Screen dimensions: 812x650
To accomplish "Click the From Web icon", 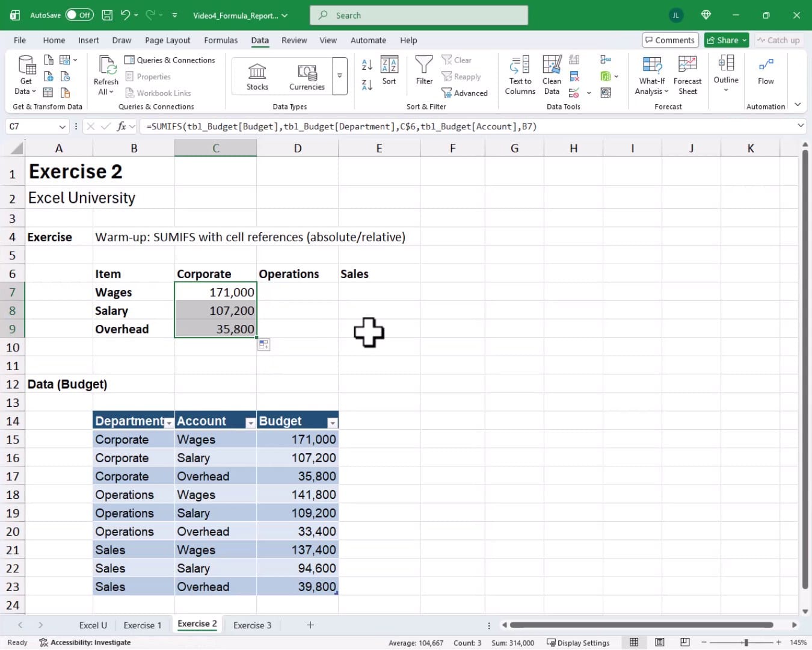I will [49, 76].
